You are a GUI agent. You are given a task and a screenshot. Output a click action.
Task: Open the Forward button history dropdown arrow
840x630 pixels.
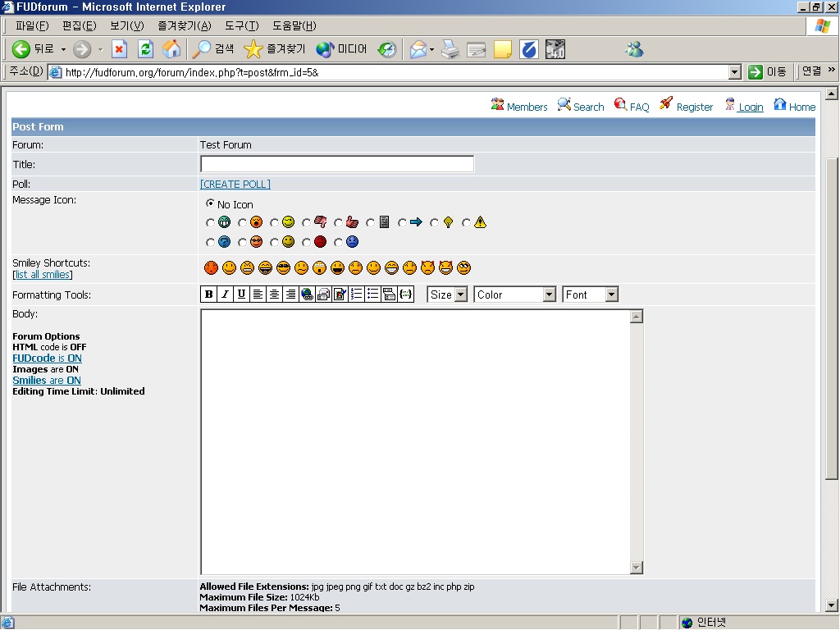(100, 50)
